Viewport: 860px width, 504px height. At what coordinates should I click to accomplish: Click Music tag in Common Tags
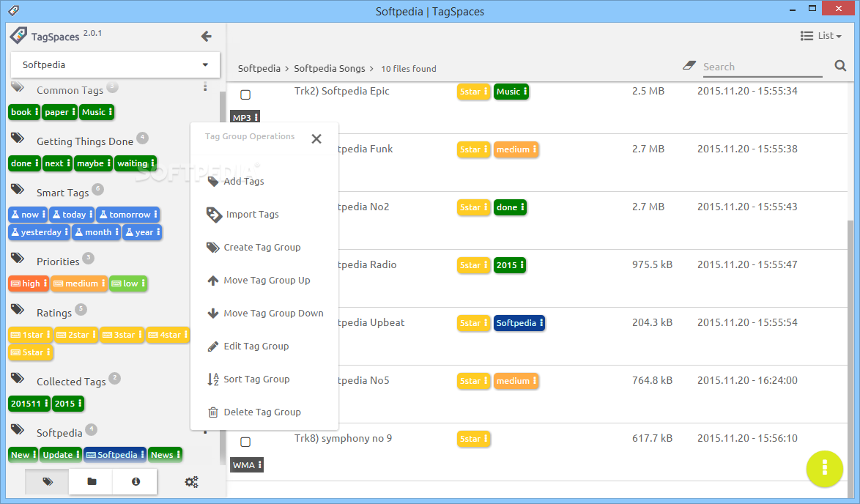tap(97, 112)
